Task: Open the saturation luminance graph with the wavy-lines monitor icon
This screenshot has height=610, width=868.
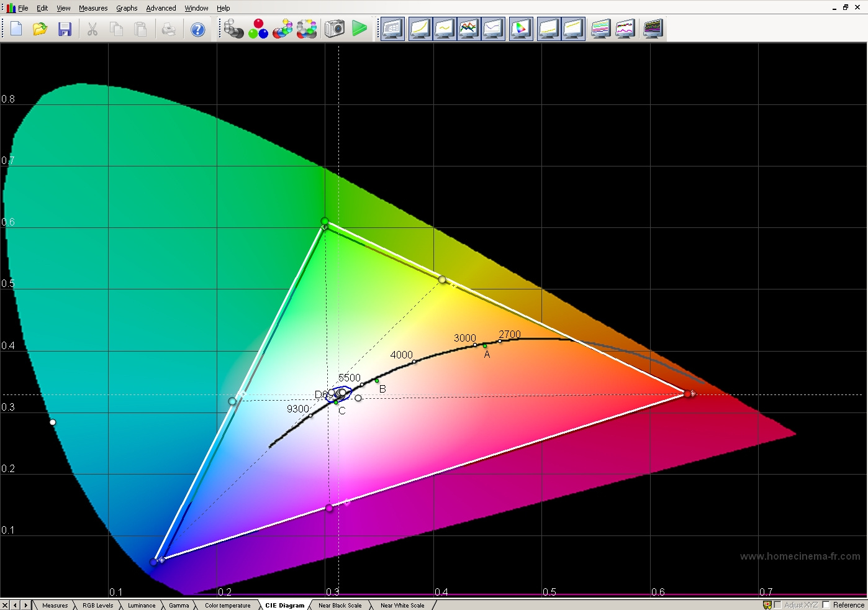Action: coord(625,29)
